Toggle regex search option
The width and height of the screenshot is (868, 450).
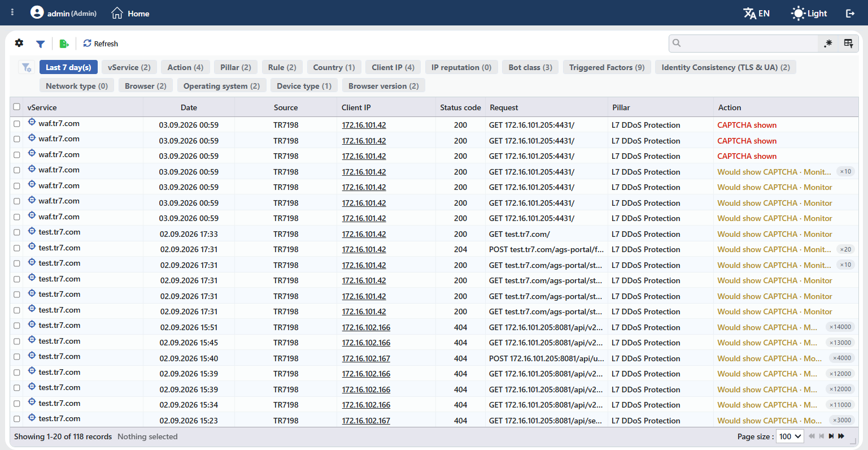click(x=828, y=43)
